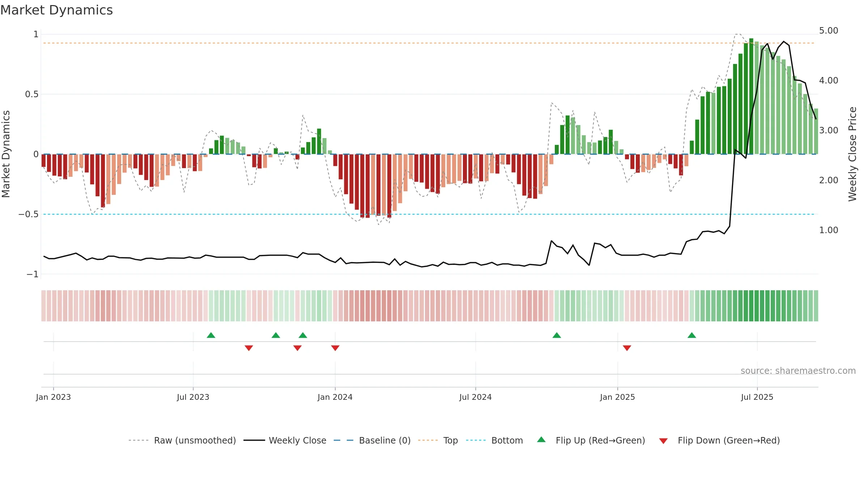Viewport: 868px width, 488px height.
Task: Toggle the Raw (unsmoothed) legend entry
Action: 182,440
